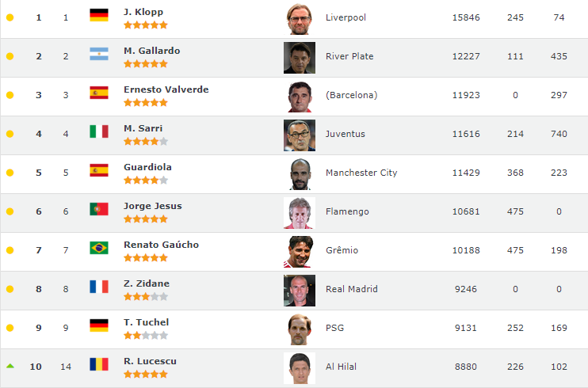Click the German flag beside J. Klopp
This screenshot has height=388, width=588.
point(99,15)
